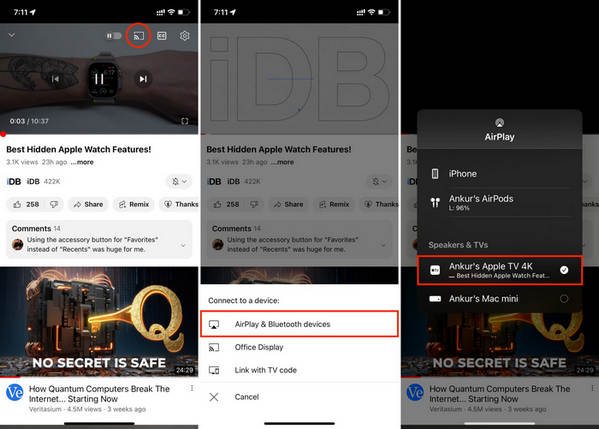The image size is (599, 429).
Task: Tap 'Speakers & TVs' section header
Action: pyautogui.click(x=458, y=245)
